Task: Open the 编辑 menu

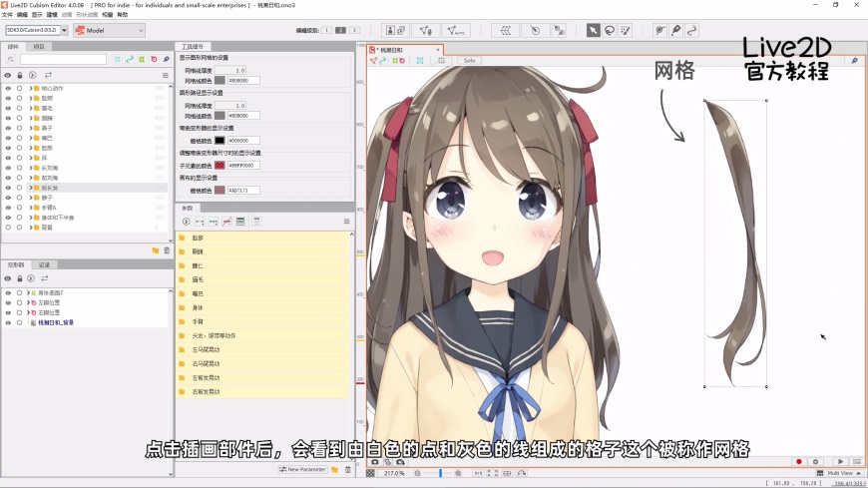Action: (22, 14)
